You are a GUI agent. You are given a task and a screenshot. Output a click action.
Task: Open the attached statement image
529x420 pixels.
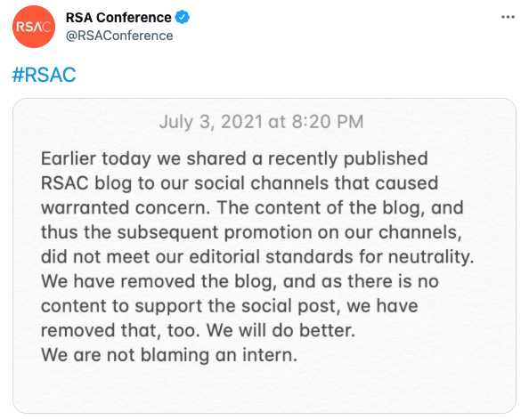(x=264, y=256)
